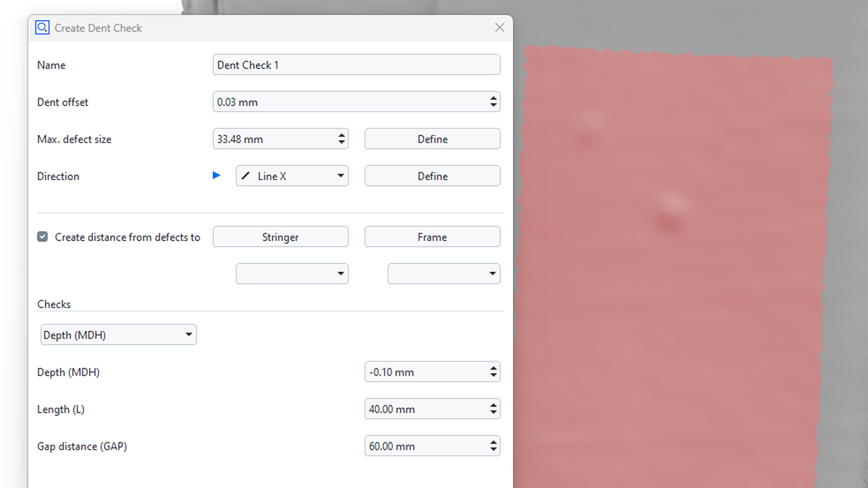This screenshot has height=488, width=868.
Task: Increment the Depth (MDH) value
Action: point(494,368)
